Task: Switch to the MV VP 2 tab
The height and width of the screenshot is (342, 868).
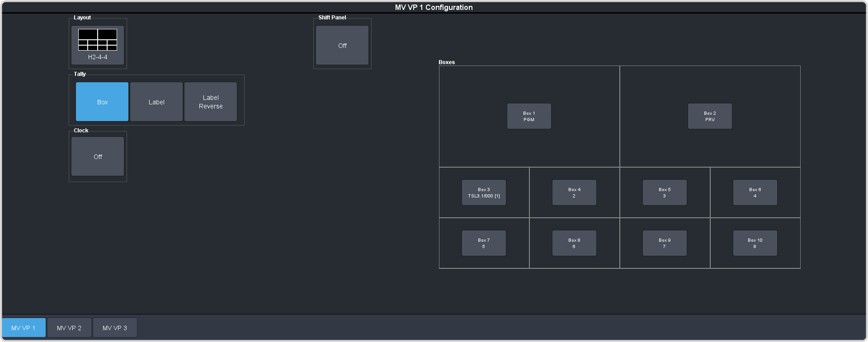Action: coord(69,328)
